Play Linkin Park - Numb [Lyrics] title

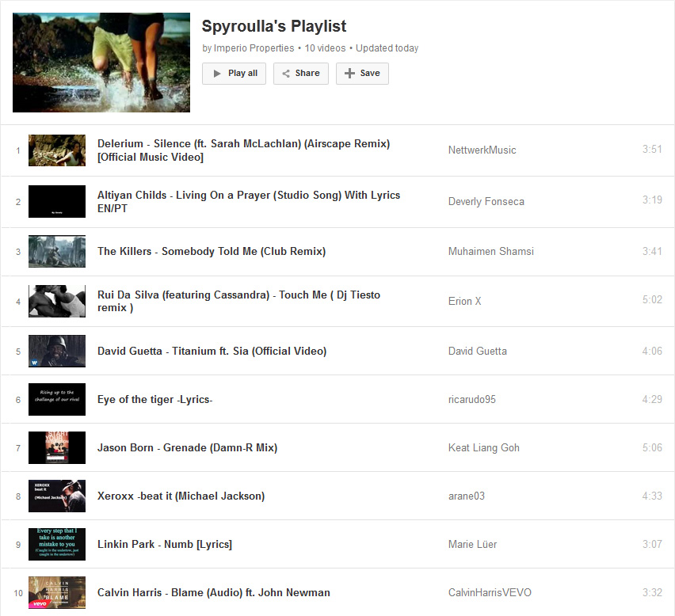pyautogui.click(x=165, y=544)
